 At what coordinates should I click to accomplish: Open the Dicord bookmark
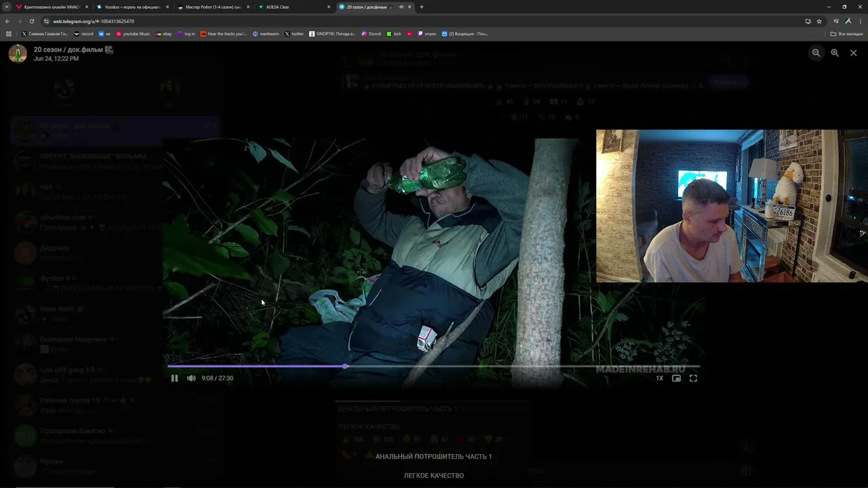372,34
